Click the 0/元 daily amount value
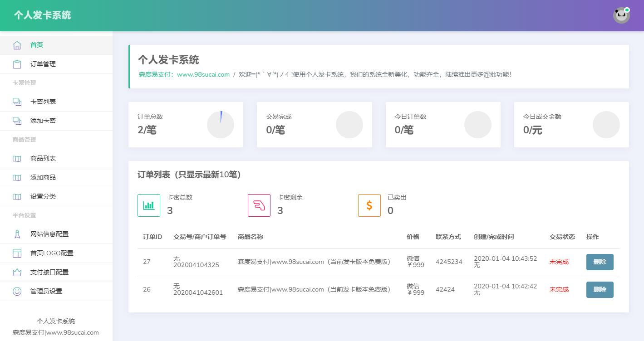644x341 pixels. click(533, 130)
